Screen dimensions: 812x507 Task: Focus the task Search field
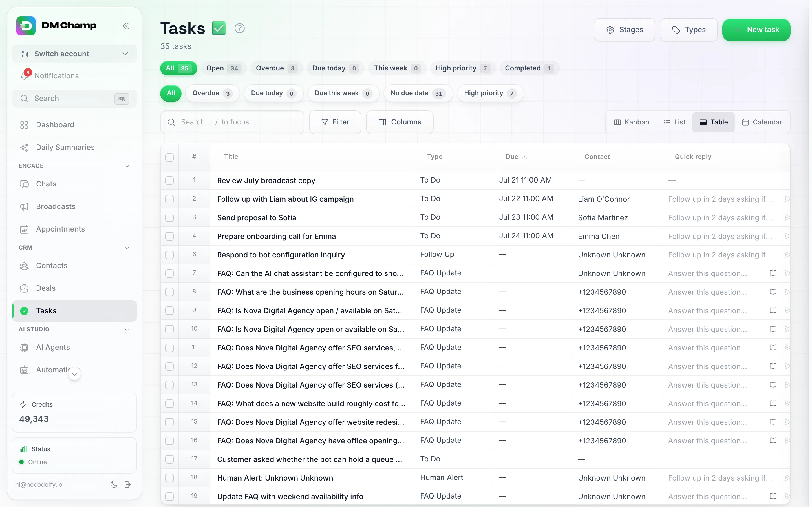[232, 122]
